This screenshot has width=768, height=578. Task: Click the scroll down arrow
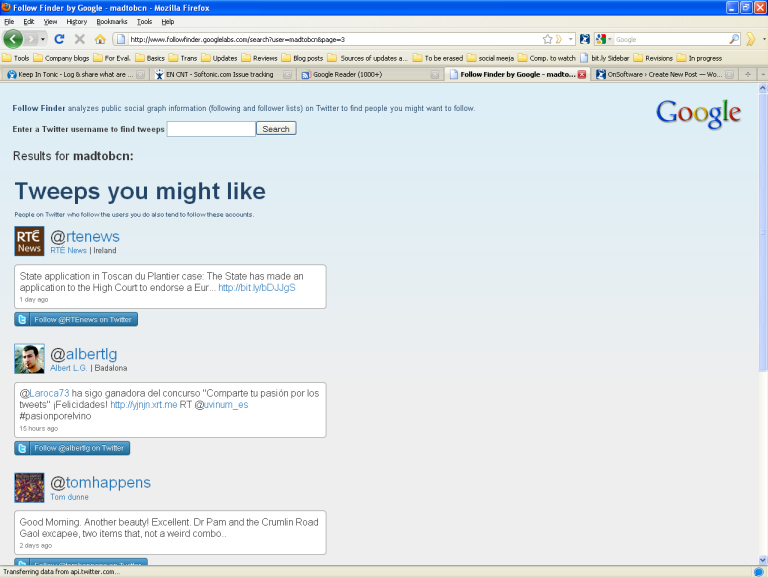[x=763, y=560]
